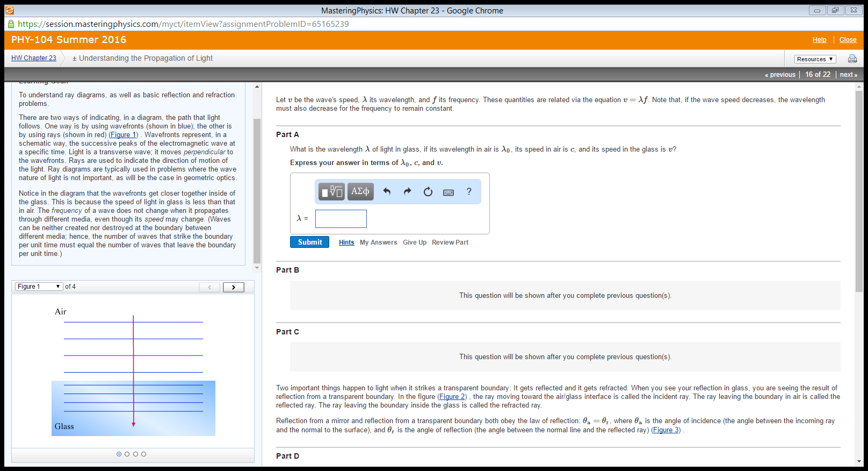Image resolution: width=868 pixels, height=471 pixels.
Task: Click the lambda answer input field
Action: [341, 219]
